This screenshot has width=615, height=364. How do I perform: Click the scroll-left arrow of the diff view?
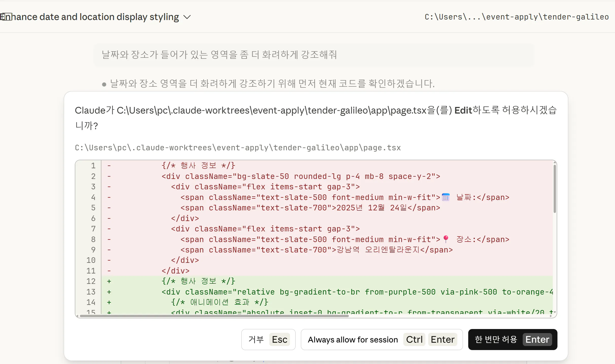pos(77,316)
